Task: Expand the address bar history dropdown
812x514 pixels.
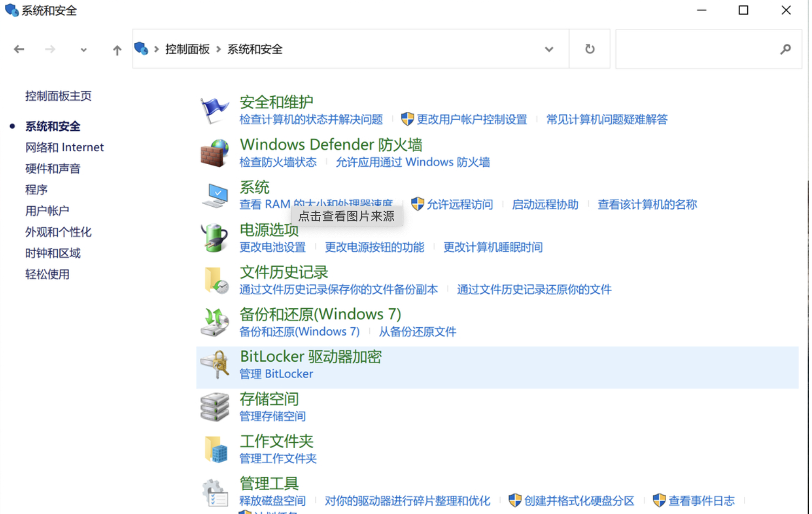Action: point(549,49)
